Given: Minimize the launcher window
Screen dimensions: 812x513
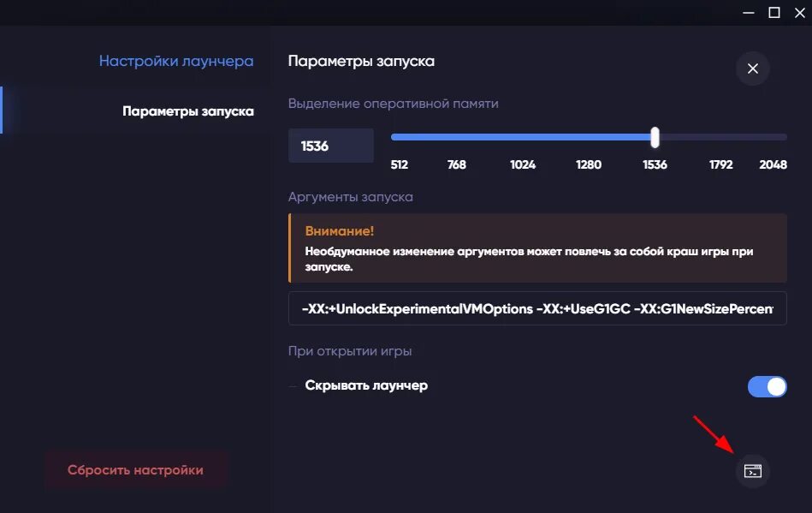Looking at the screenshot, I should pos(748,13).
